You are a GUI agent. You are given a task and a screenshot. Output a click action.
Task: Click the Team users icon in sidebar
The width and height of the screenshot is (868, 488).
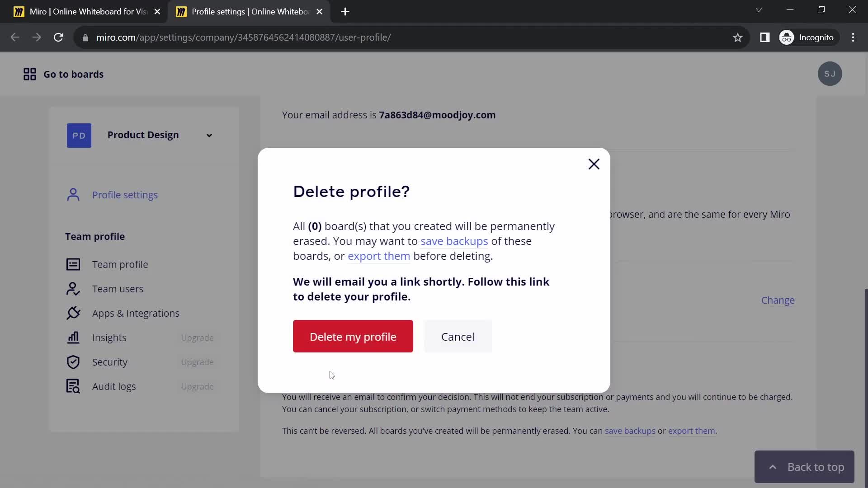(x=73, y=288)
